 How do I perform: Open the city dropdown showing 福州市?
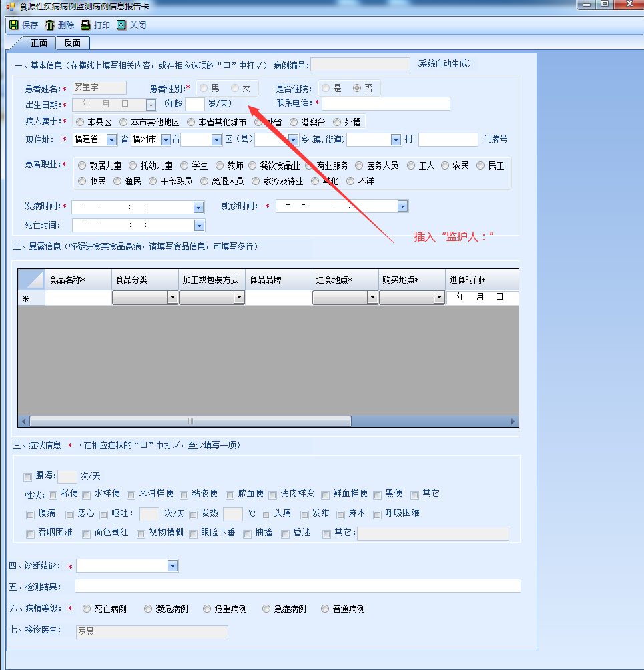point(166,139)
